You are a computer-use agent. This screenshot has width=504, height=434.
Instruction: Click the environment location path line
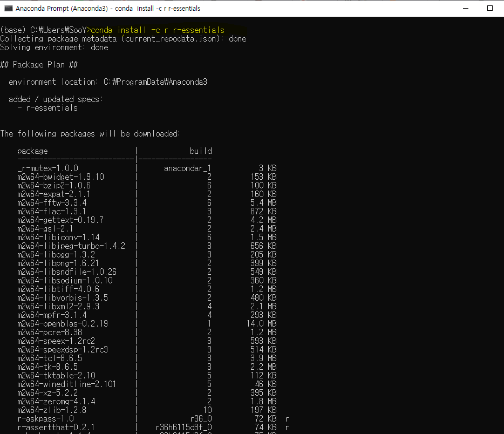(108, 82)
